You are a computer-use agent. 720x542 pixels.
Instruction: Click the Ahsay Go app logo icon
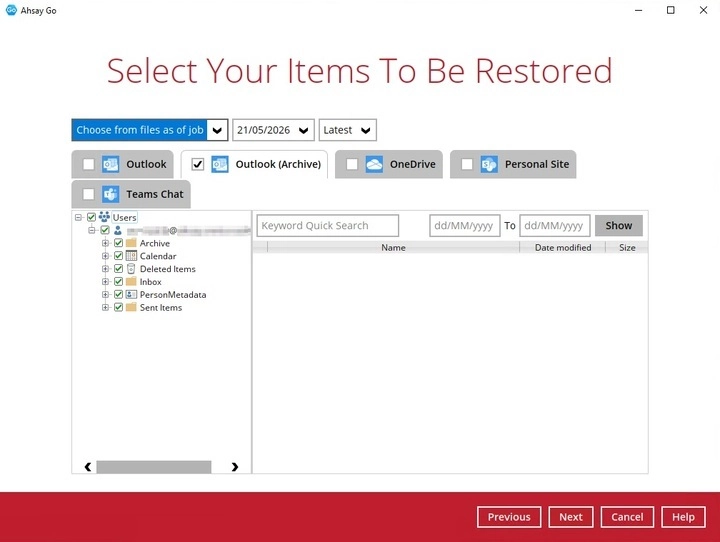[11, 10]
